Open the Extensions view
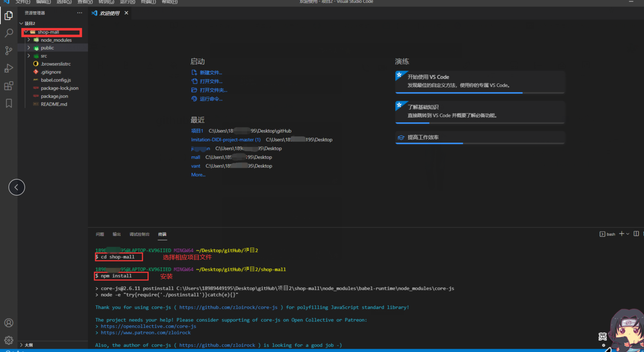 8,86
